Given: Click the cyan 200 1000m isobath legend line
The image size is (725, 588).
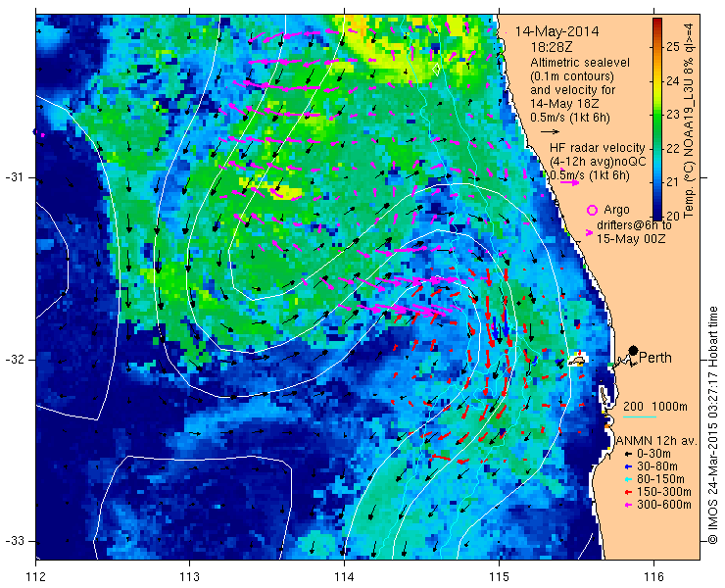Looking at the screenshot, I should [640, 417].
